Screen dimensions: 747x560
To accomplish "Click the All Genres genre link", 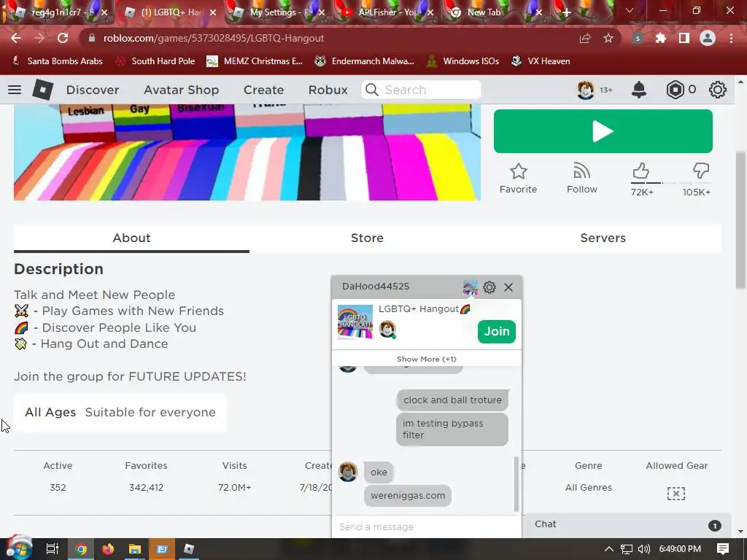I will pos(589,488).
